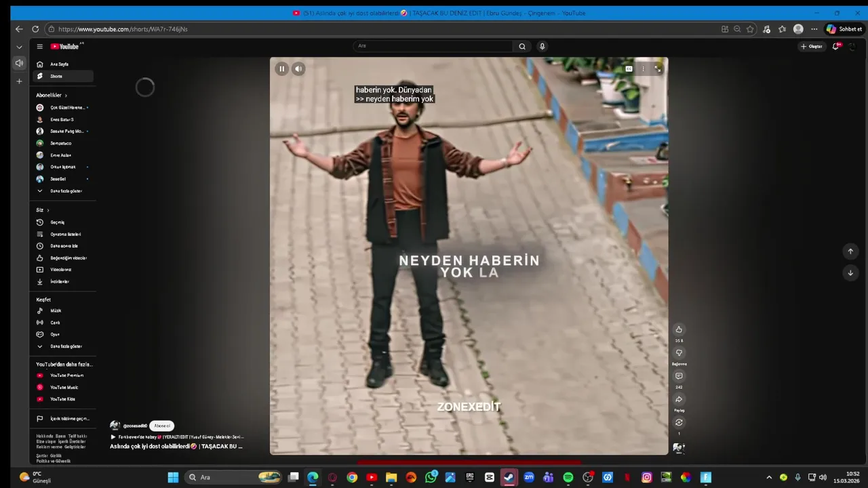This screenshot has width=868, height=488.
Task: Open YouTube Music link
Action: pos(62,388)
